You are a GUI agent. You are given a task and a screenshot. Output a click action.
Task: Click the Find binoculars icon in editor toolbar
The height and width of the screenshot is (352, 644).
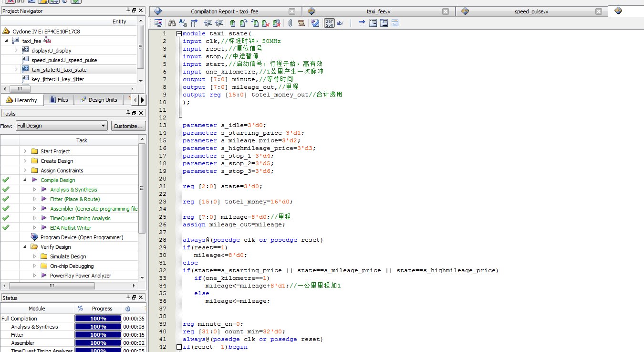172,23
